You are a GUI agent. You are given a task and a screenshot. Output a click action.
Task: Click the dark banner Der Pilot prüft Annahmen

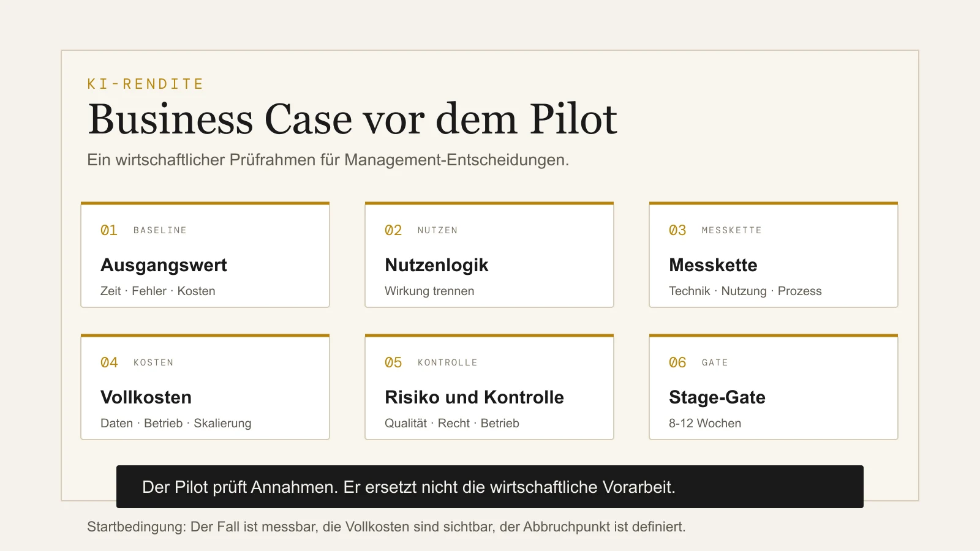pos(490,487)
